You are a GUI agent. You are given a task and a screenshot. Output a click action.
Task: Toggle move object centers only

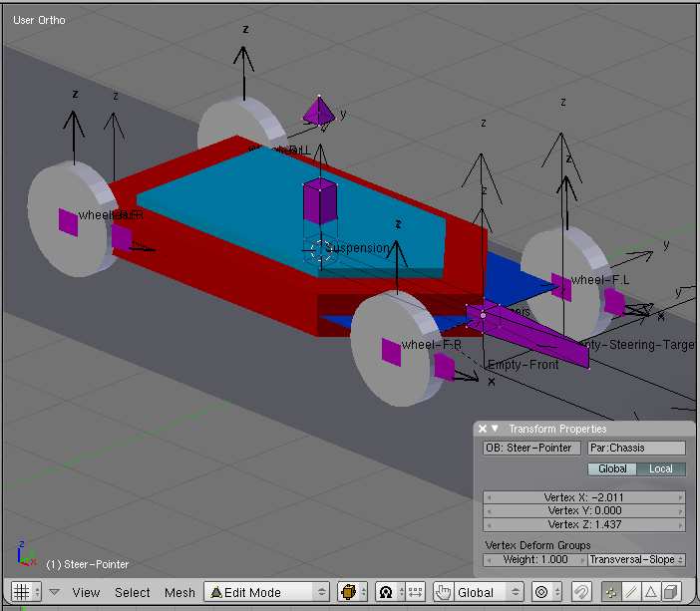point(415,592)
